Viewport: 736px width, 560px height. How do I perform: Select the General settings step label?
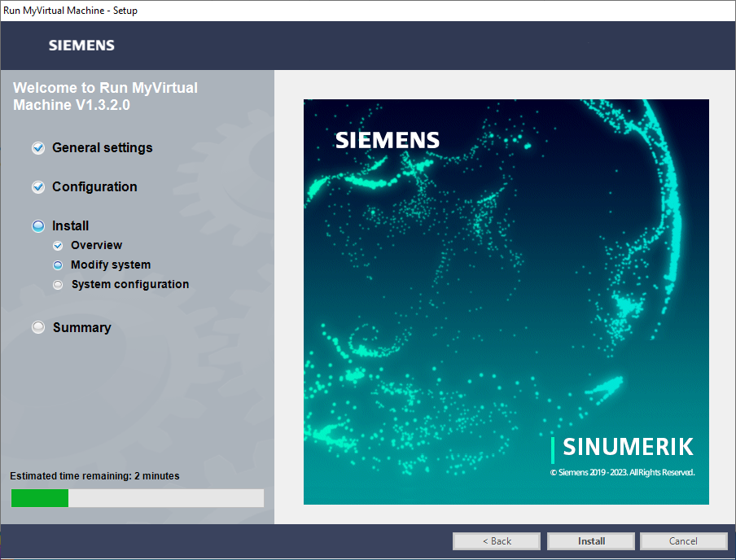pyautogui.click(x=102, y=148)
